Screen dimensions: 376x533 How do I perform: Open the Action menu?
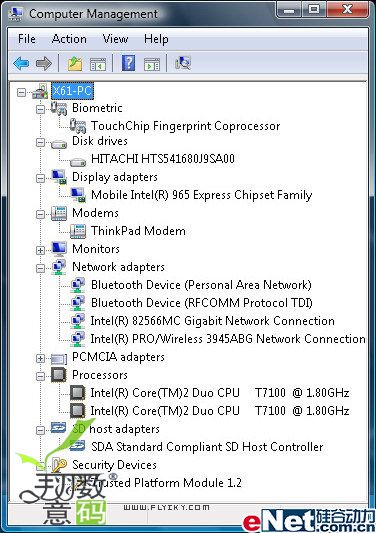pos(69,39)
